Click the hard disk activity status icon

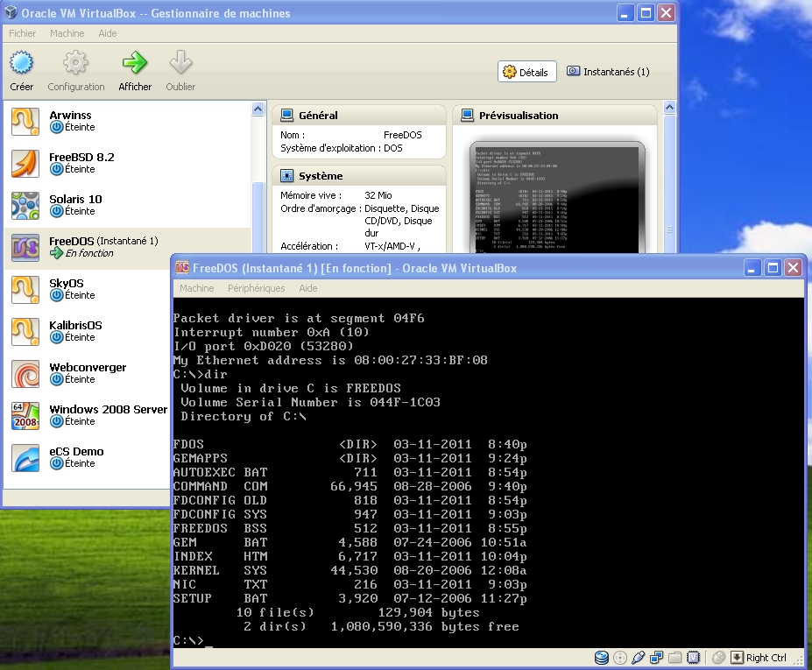click(602, 658)
